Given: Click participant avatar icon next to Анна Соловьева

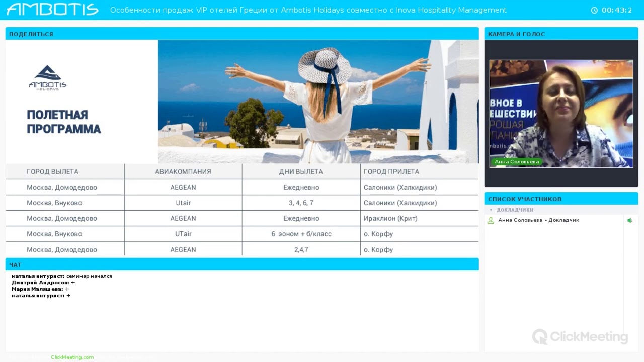Looking at the screenshot, I should 491,220.
